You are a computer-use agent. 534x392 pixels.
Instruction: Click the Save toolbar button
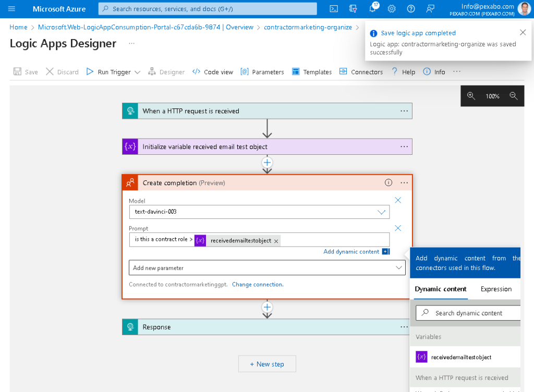pos(26,72)
